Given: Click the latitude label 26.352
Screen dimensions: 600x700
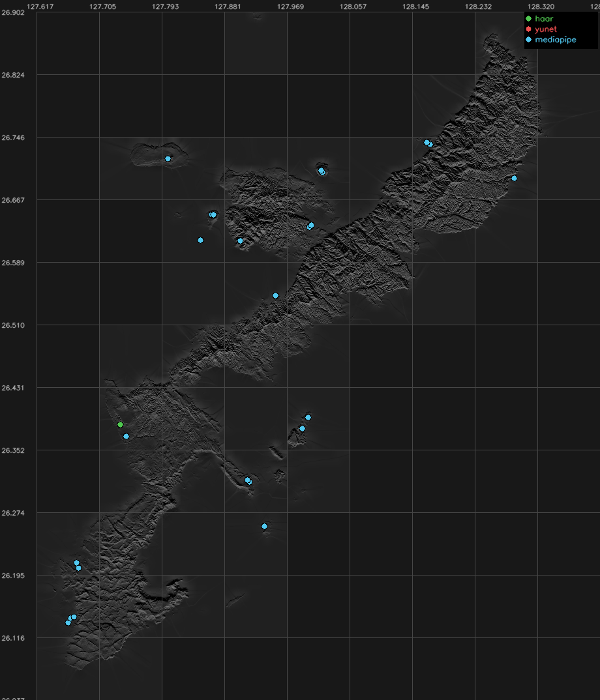Looking at the screenshot, I should pos(13,450).
